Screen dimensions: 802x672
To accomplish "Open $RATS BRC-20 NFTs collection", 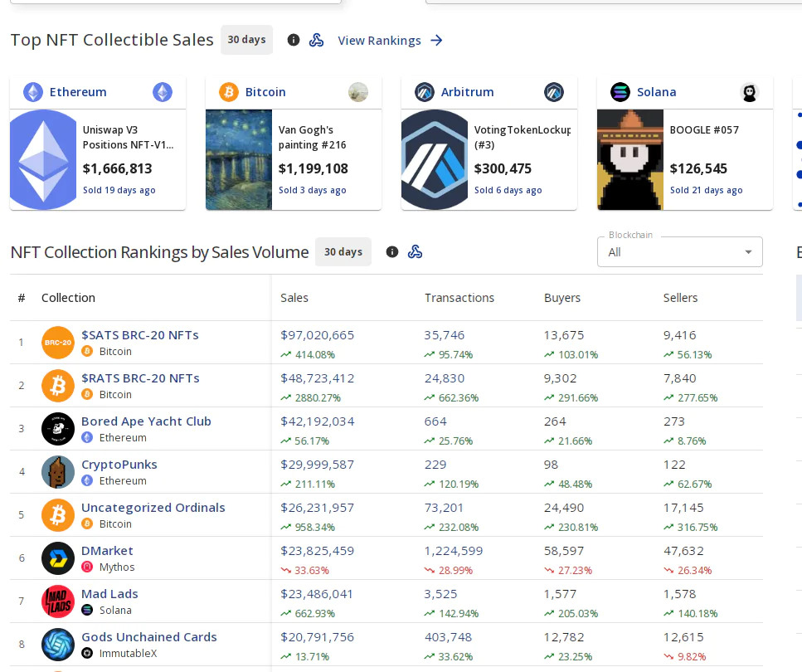I will 141,378.
